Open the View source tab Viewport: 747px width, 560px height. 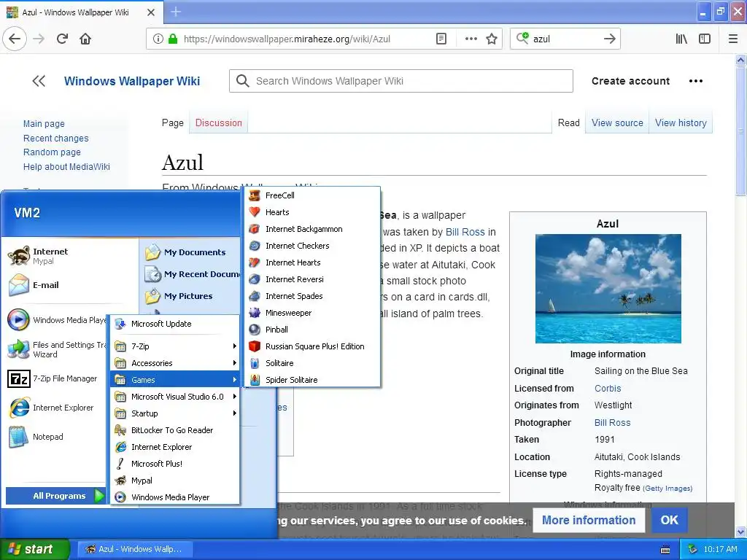coord(617,122)
